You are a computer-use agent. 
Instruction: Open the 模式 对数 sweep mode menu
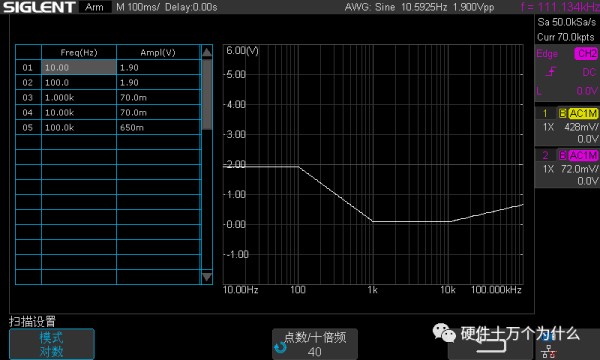pyautogui.click(x=52, y=344)
